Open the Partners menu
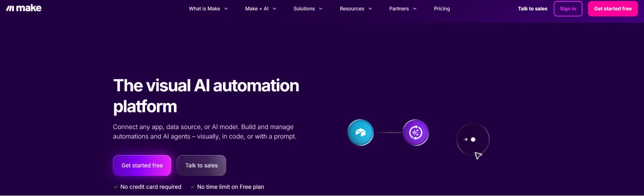The image size is (644, 196). click(403, 9)
